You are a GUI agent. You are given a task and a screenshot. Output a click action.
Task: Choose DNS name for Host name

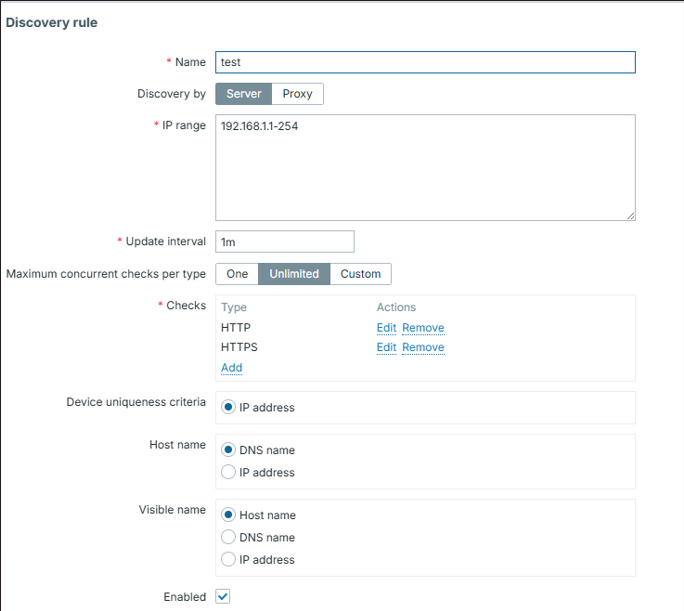point(229,451)
